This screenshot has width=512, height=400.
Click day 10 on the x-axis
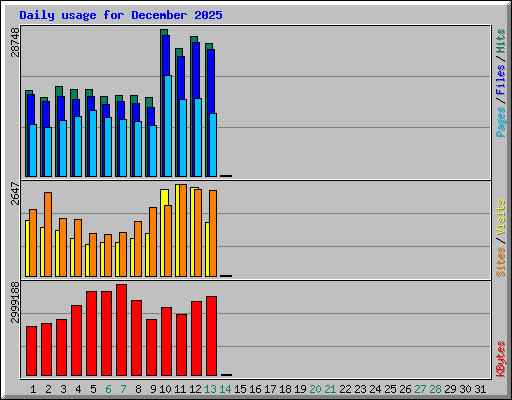pos(165,389)
